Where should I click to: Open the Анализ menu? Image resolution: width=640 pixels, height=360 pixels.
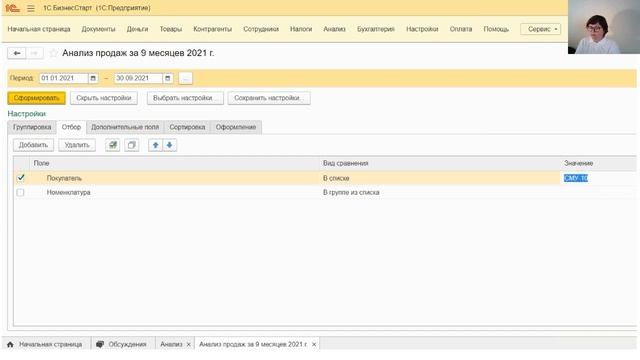click(x=334, y=29)
